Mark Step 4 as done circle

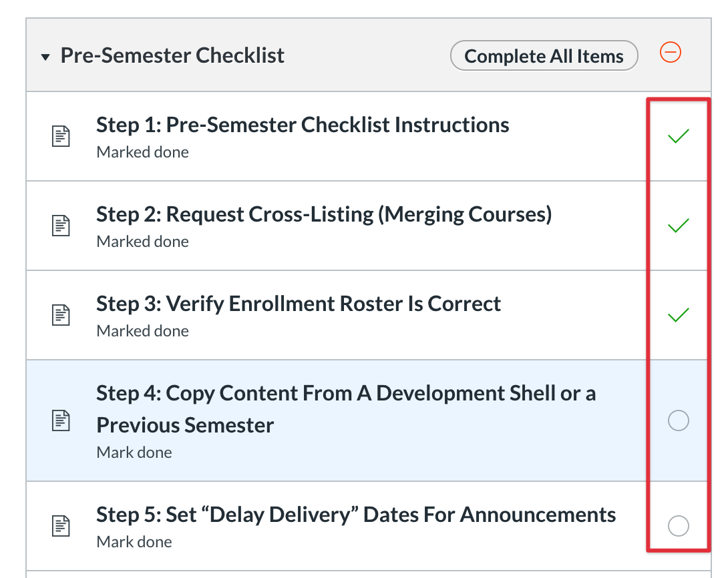point(678,420)
